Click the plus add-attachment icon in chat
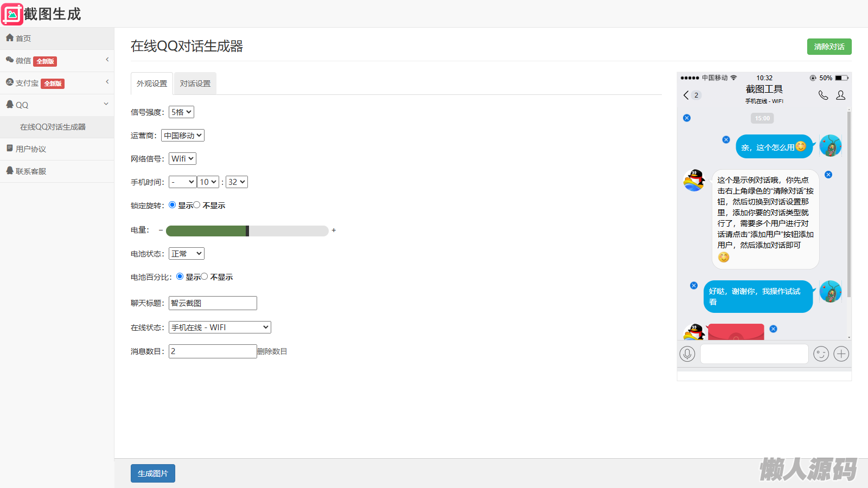868x488 pixels. [x=841, y=354]
